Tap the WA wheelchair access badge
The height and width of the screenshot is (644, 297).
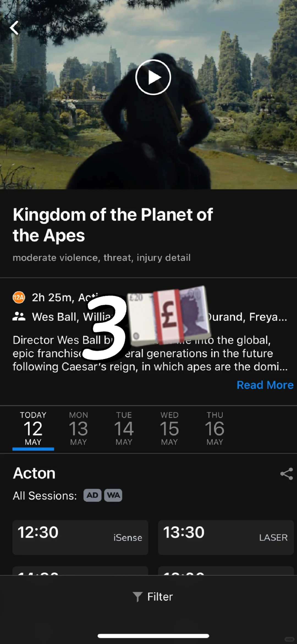[113, 495]
